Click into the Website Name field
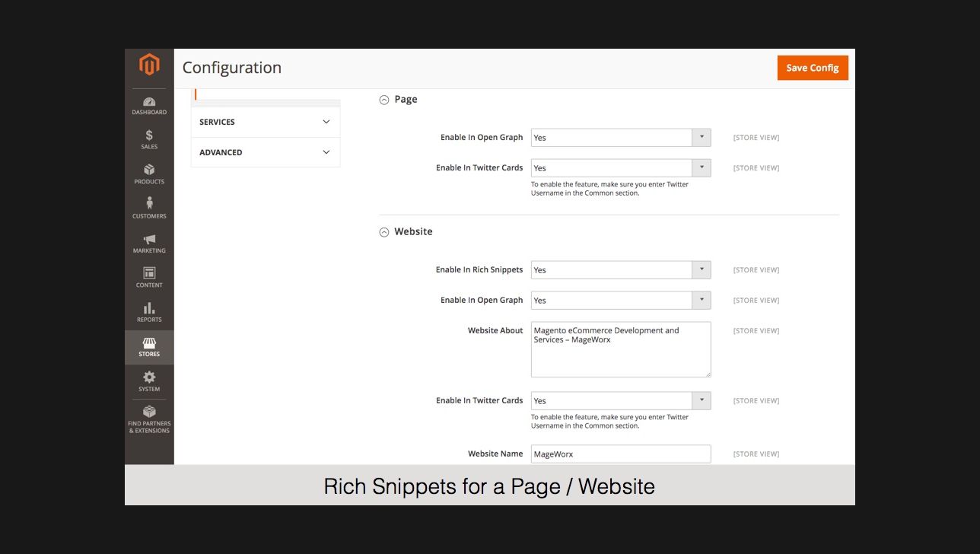Viewport: 980px width, 554px height. [620, 454]
